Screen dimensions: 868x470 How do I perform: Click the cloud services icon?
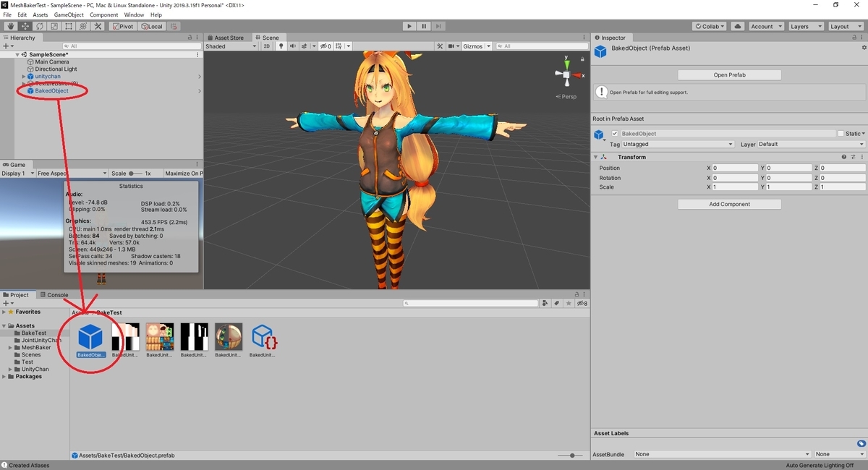pyautogui.click(x=738, y=27)
